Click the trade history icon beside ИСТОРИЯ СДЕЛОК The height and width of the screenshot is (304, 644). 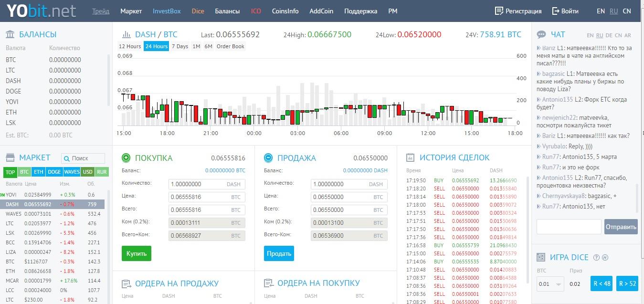point(410,157)
